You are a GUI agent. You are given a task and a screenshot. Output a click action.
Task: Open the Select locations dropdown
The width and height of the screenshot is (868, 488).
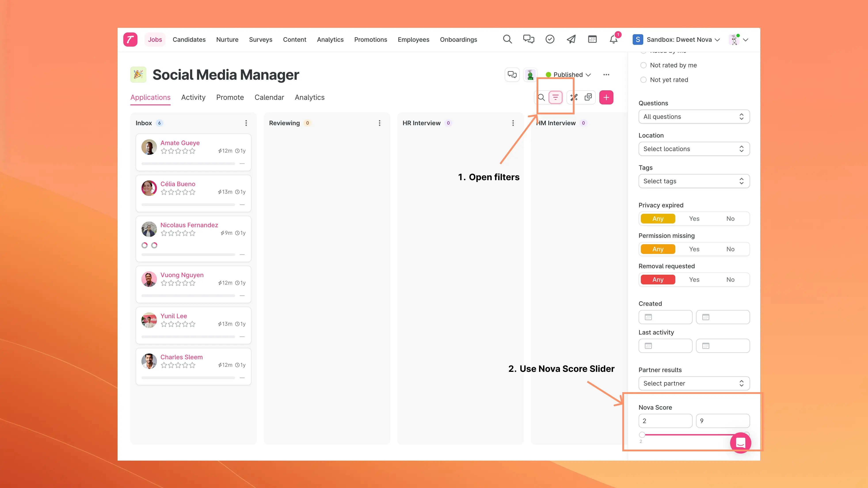coord(694,149)
